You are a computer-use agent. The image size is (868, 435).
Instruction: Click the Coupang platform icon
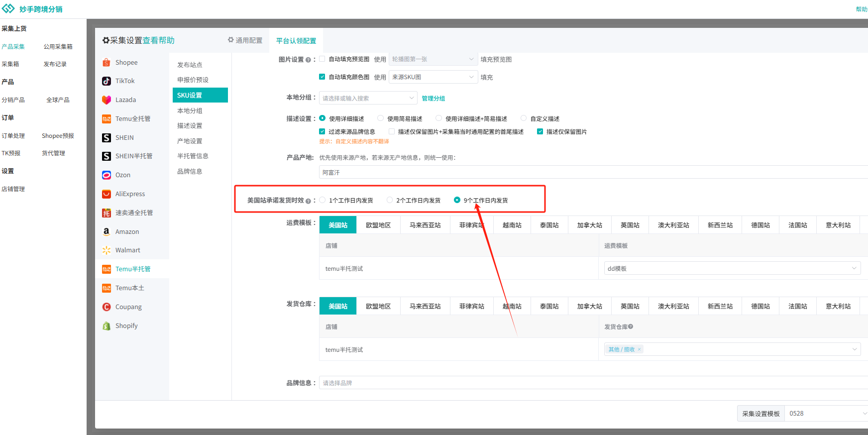pyautogui.click(x=107, y=307)
